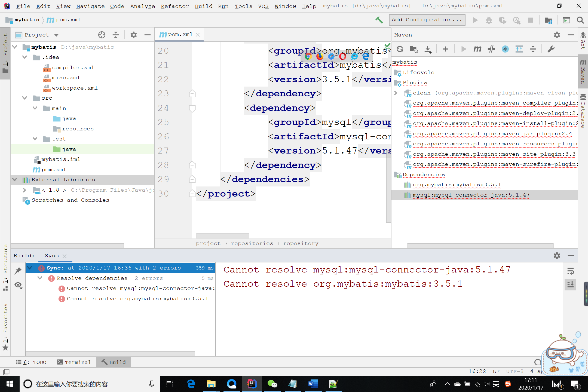Collapse all in Project panel
Screen dimensions: 588x392
pyautogui.click(x=116, y=35)
